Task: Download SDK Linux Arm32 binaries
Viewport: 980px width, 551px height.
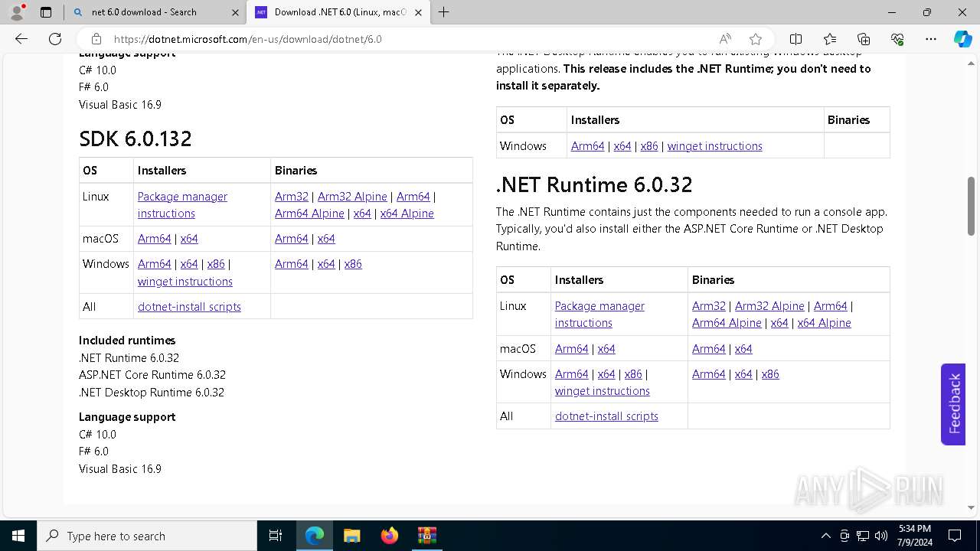Action: pyautogui.click(x=292, y=197)
